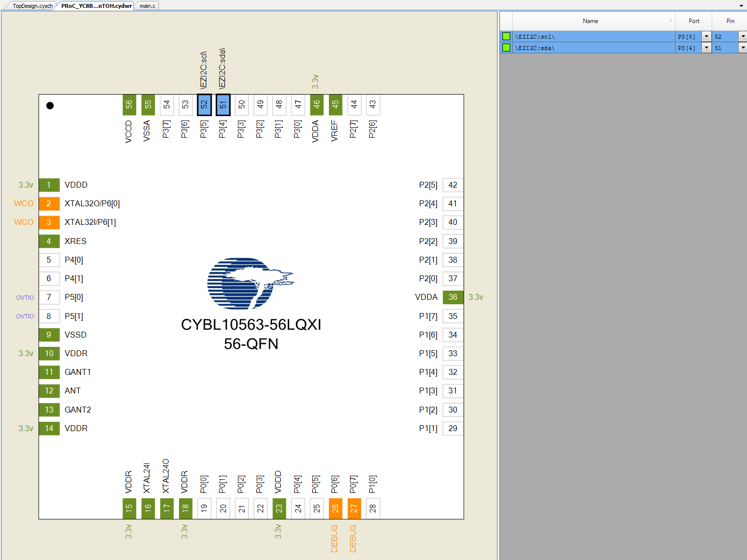Click pin 43 box for P2[6]

coord(373,105)
